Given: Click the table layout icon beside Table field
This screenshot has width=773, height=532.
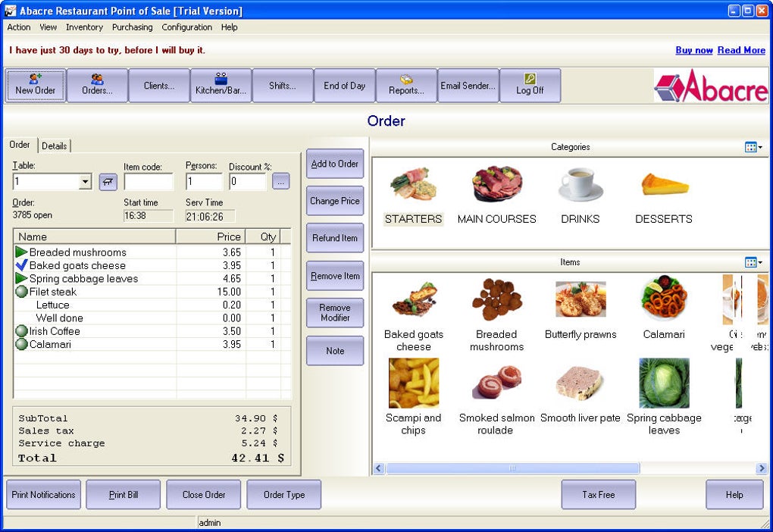Looking at the screenshot, I should pos(108,182).
